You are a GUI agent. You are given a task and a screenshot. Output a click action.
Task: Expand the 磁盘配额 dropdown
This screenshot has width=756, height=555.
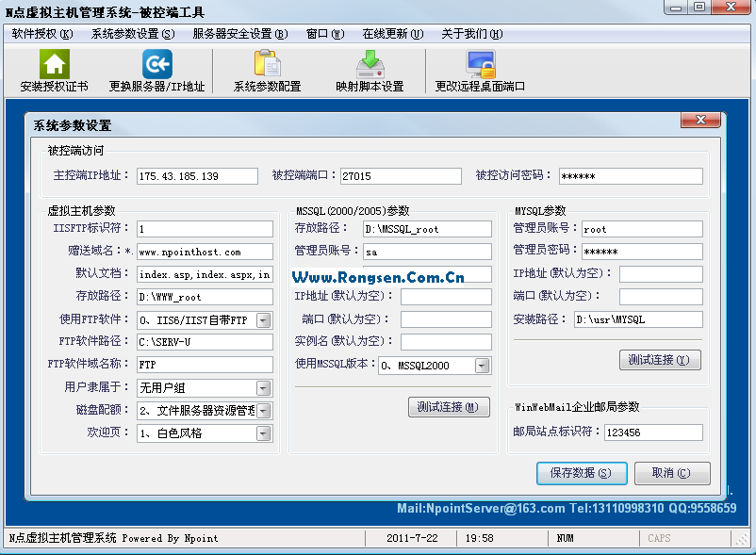[263, 411]
